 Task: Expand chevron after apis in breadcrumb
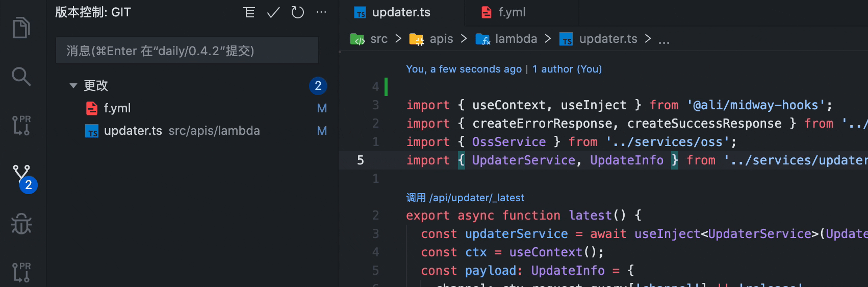[464, 39]
